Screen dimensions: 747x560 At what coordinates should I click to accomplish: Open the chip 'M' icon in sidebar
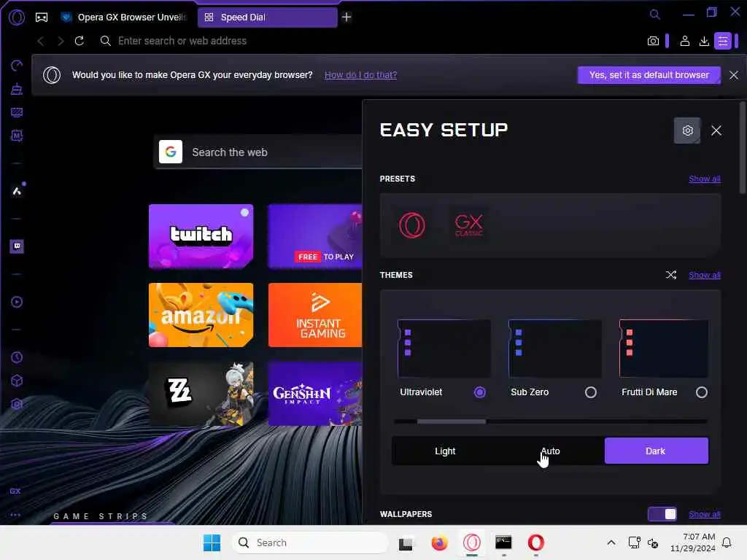pyautogui.click(x=17, y=136)
